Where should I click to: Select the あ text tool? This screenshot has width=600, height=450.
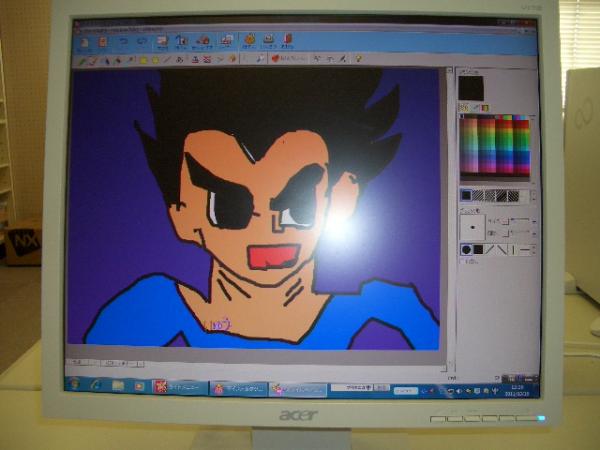179,60
